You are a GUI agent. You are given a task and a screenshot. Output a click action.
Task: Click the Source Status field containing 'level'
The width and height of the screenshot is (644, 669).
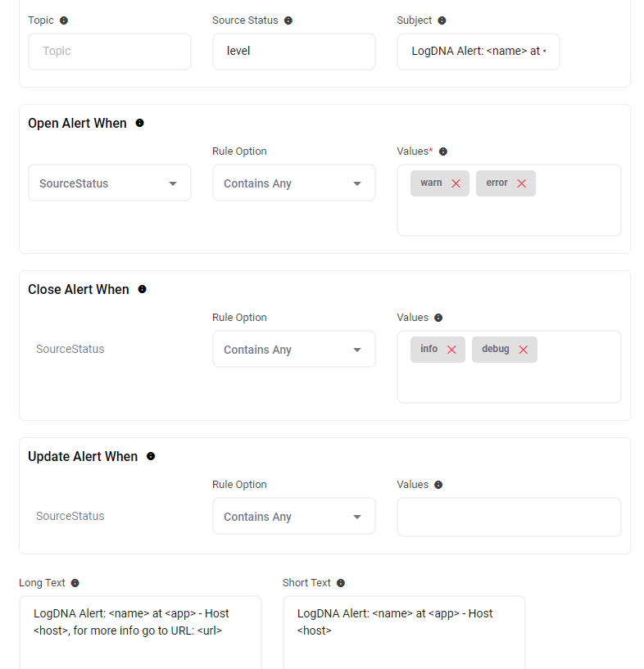coord(293,51)
